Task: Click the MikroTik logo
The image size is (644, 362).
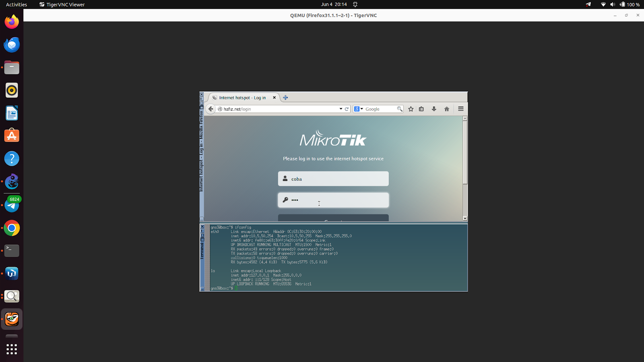Action: (x=333, y=138)
